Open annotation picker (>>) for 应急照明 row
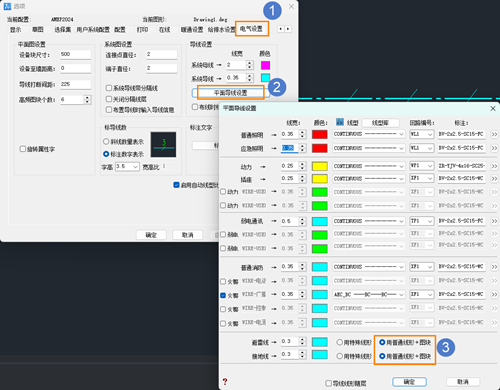Viewport: 500px width, 390px height. (494, 148)
